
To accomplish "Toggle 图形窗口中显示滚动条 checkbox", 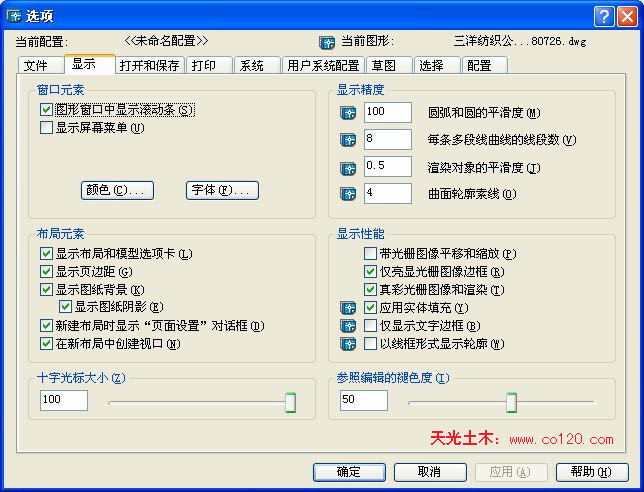I will pyautogui.click(x=46, y=110).
